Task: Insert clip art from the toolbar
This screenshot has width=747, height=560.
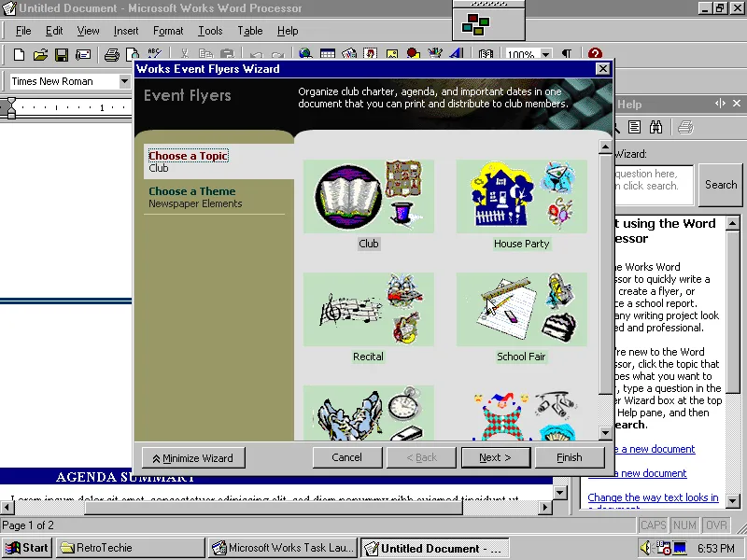Action: point(370,53)
